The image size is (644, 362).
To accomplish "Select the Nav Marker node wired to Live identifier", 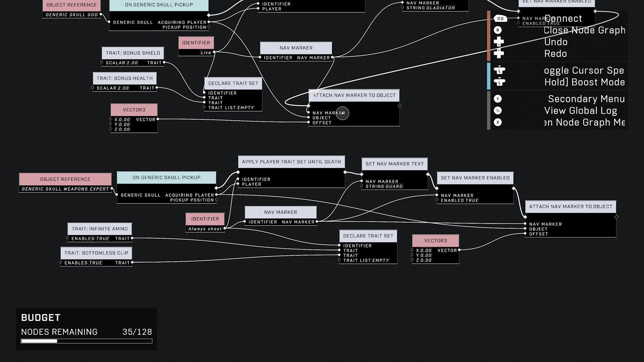I will pos(296,48).
